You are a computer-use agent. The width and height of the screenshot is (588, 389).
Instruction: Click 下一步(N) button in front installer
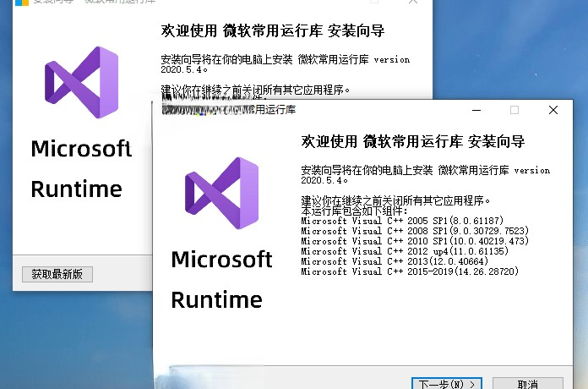(447, 383)
